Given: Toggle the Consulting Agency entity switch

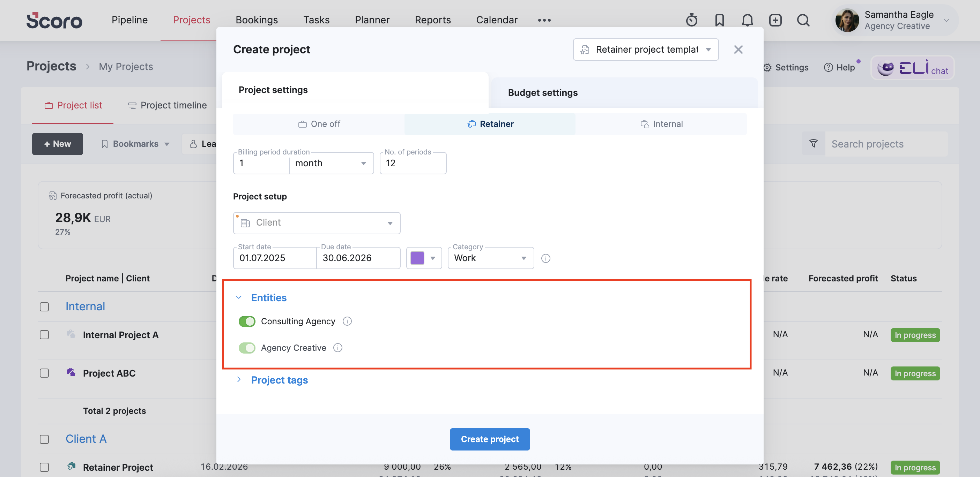Looking at the screenshot, I should click(247, 321).
